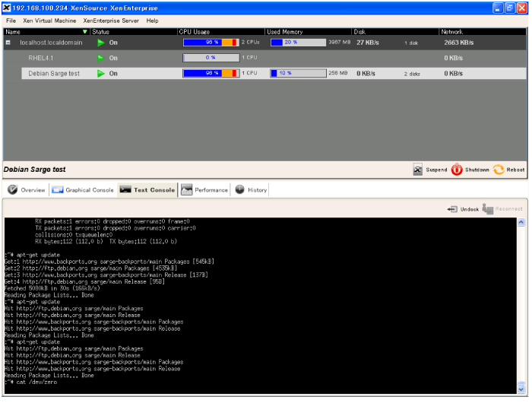Click the green On icon for RHEL4.1
Screen dimensions: 532x403
click(x=101, y=58)
